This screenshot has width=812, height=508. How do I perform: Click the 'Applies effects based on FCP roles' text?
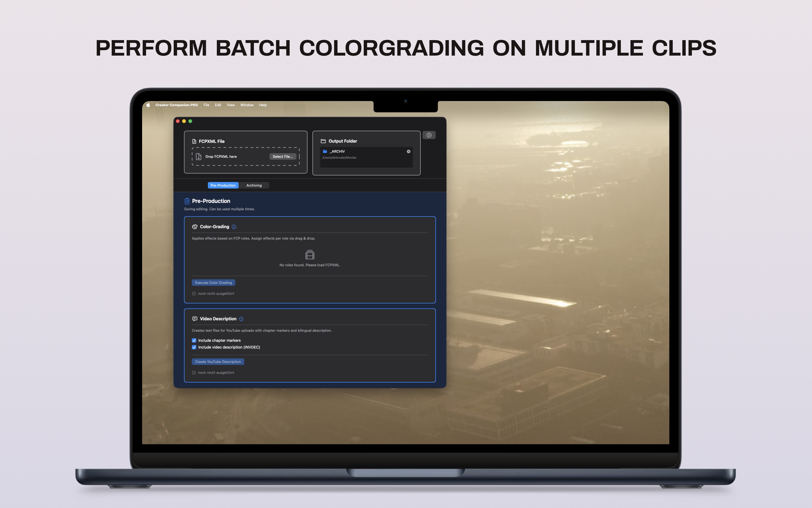click(x=253, y=238)
